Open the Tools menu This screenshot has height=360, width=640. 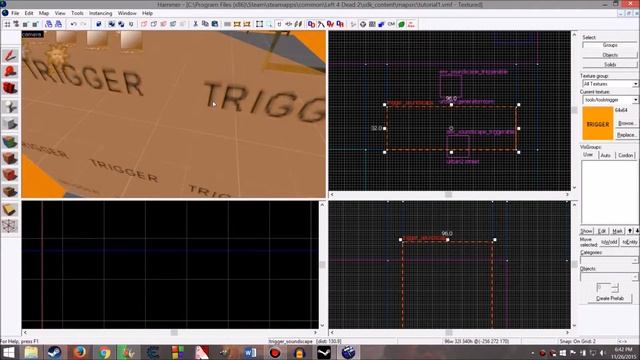(77, 13)
